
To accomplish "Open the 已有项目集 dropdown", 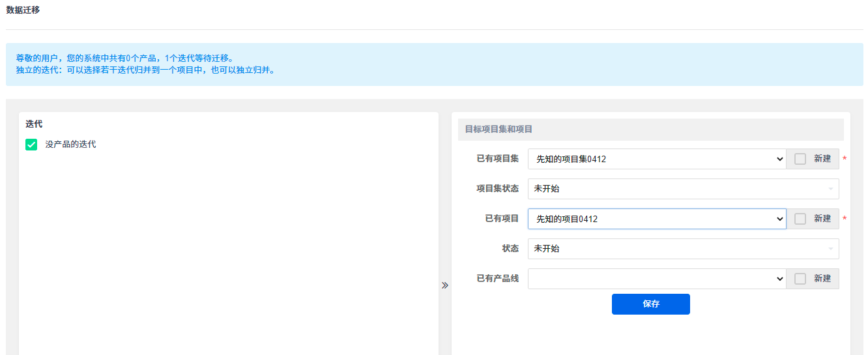I will [657, 159].
